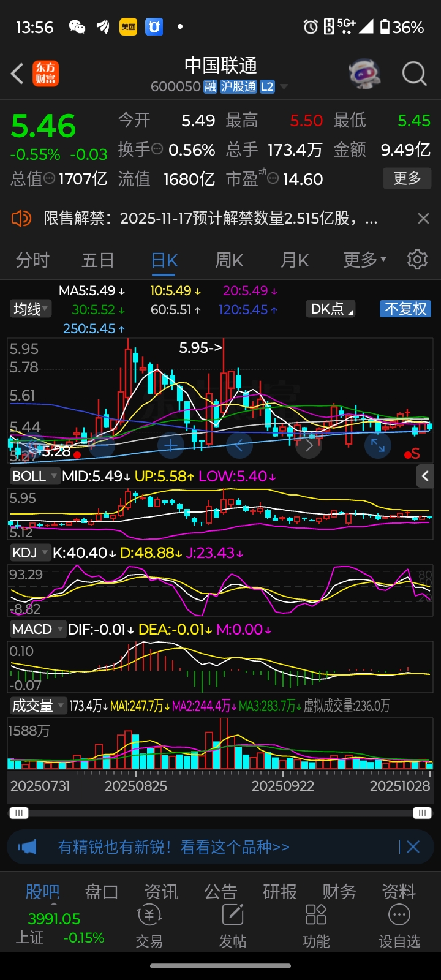
Task: Open the 东方财富 logo icon
Action: point(46,73)
